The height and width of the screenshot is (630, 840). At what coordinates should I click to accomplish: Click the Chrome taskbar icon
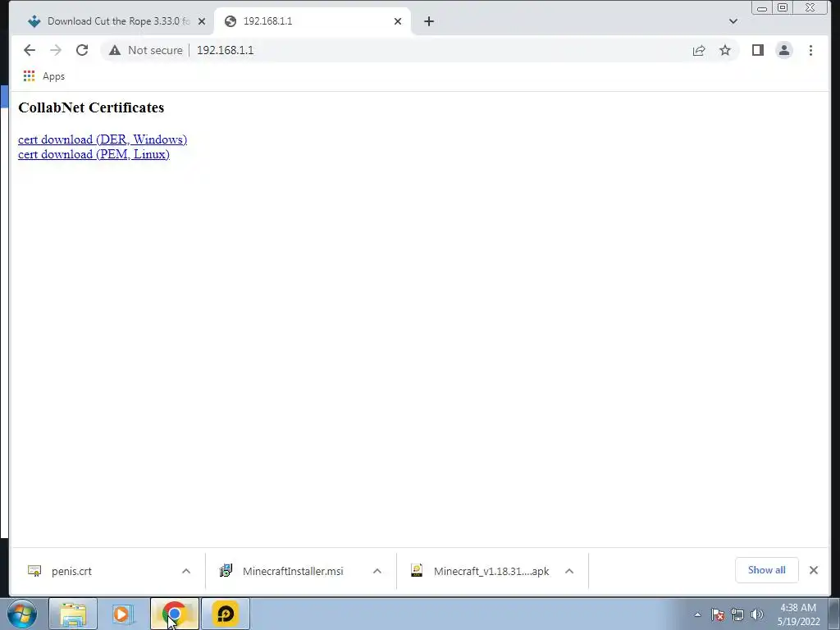(x=174, y=614)
